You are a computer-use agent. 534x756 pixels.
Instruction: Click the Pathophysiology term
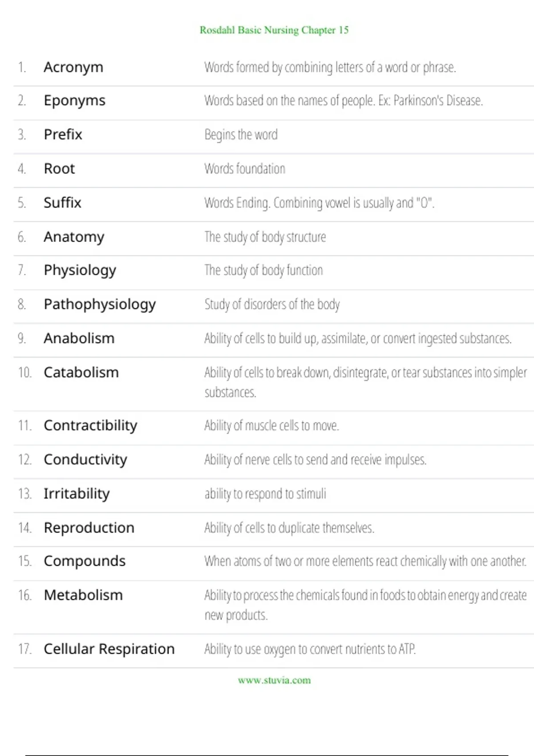pyautogui.click(x=100, y=305)
